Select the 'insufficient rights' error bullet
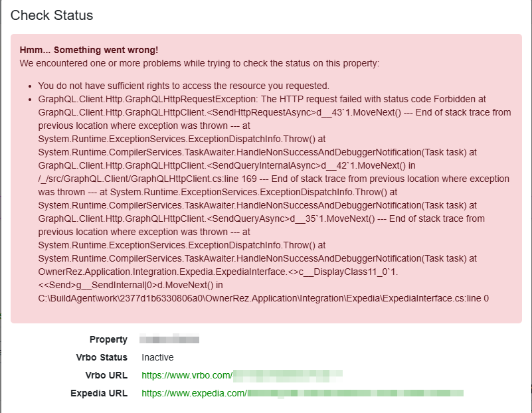Screen dimensions: 532x413 (x=183, y=86)
